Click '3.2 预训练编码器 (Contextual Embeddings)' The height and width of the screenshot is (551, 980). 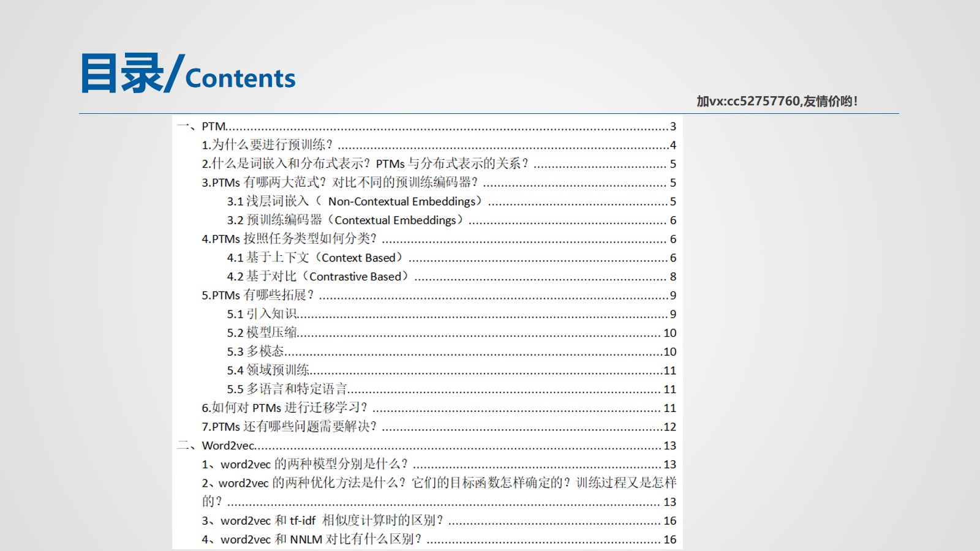451,220
